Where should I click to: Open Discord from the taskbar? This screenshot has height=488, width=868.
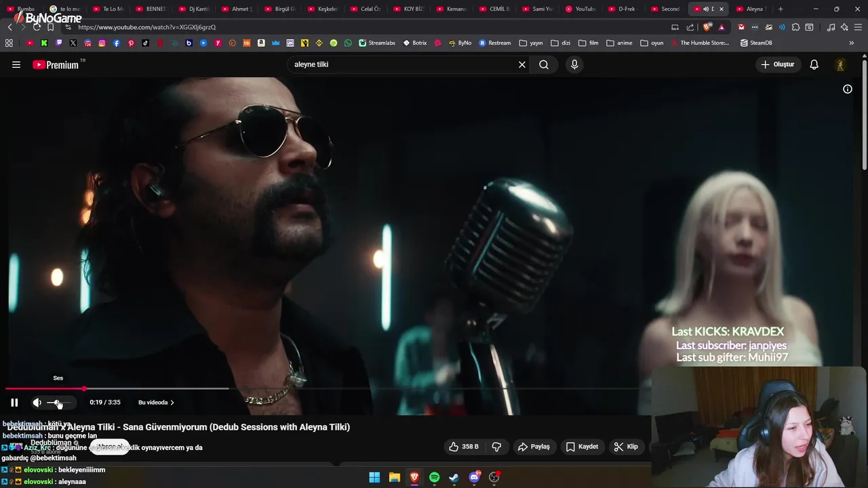tap(475, 477)
